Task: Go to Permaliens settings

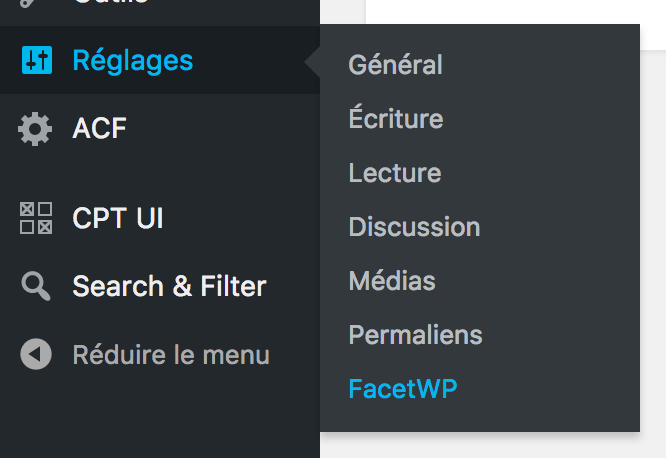Action: pos(415,335)
